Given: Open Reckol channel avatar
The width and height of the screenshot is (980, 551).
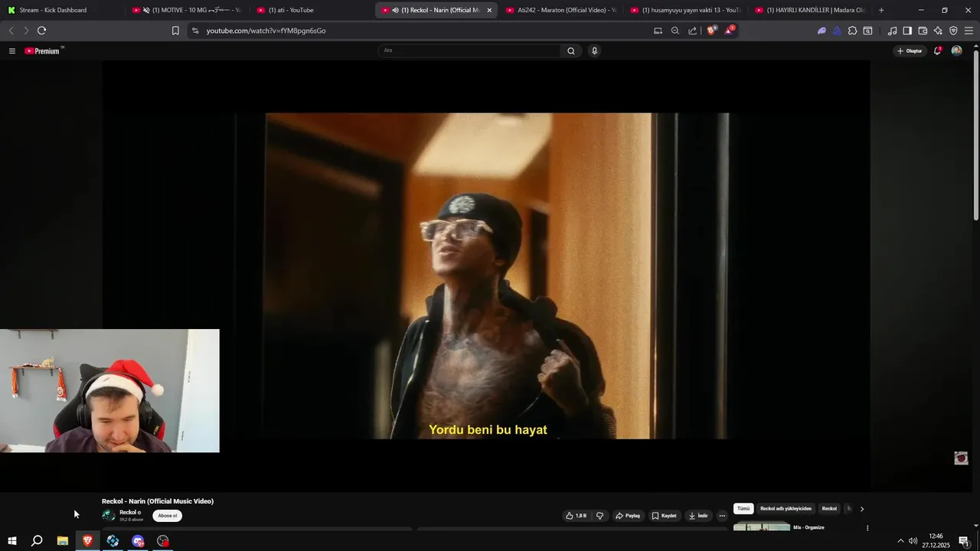Looking at the screenshot, I should pos(109,515).
